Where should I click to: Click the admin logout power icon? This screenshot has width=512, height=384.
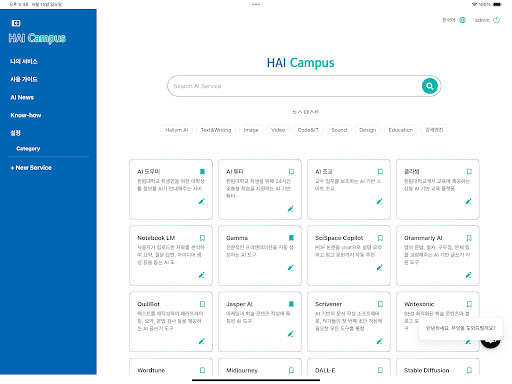click(496, 20)
